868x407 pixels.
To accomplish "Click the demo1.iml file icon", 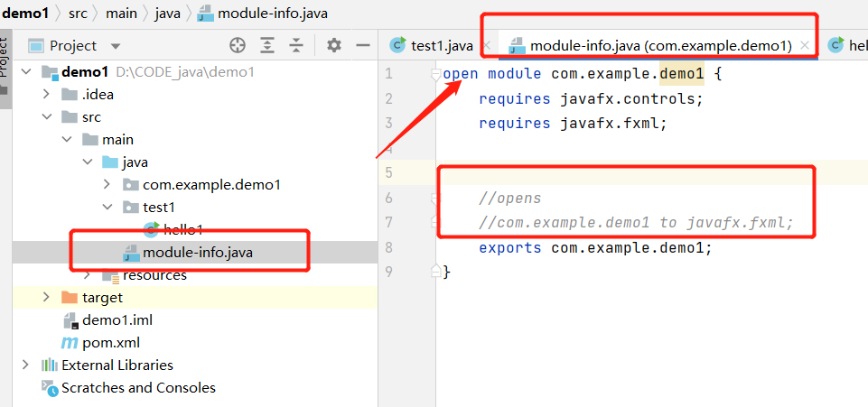I will [70, 320].
